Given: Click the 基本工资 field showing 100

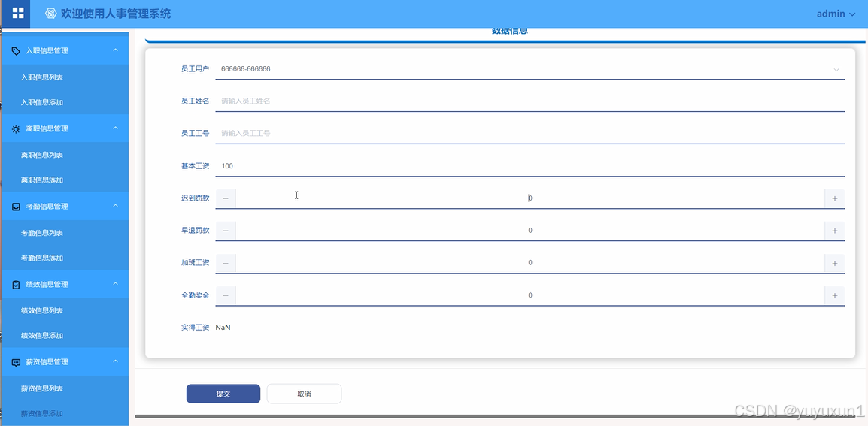Looking at the screenshot, I should tap(530, 166).
